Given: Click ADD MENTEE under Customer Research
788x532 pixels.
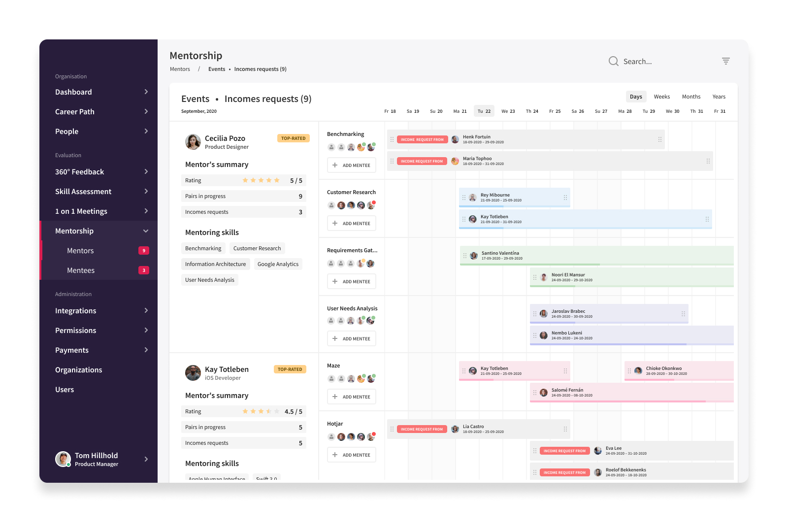Looking at the screenshot, I should (352, 223).
